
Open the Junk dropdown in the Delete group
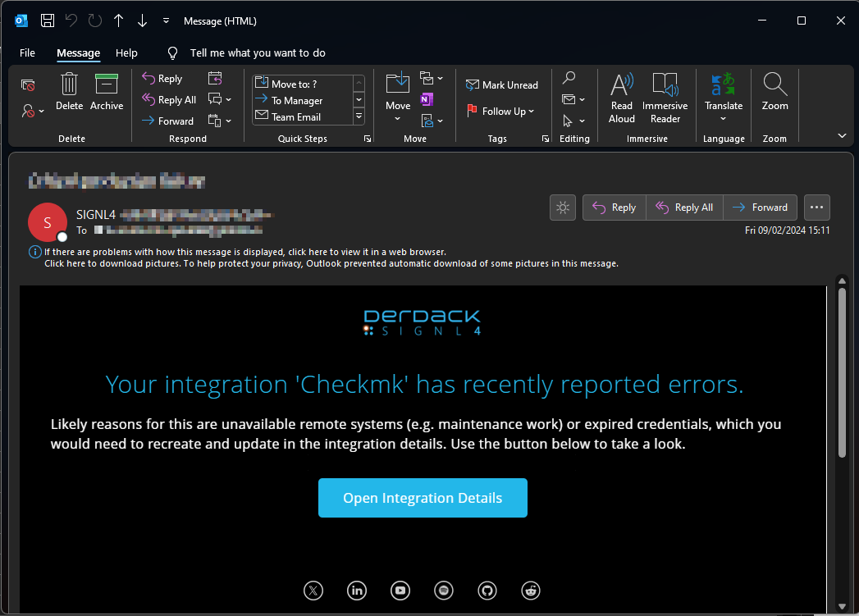tap(33, 112)
